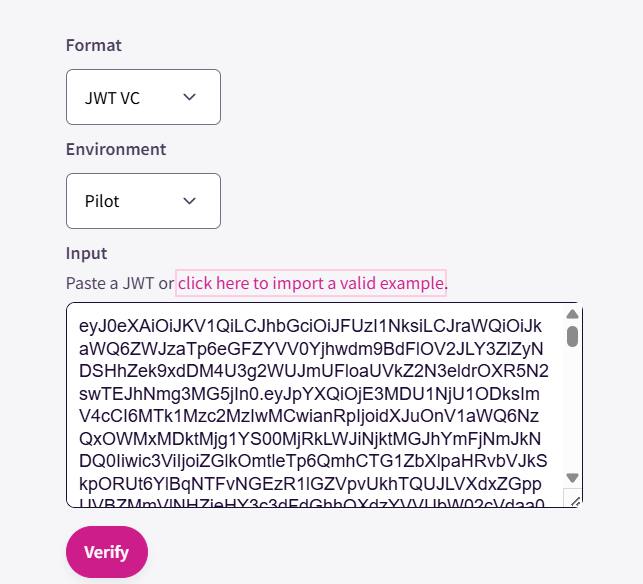This screenshot has height=584, width=643.
Task: Place cursor in line starting with DSHhZek9xdDM4U3g2
Action: 314,371
